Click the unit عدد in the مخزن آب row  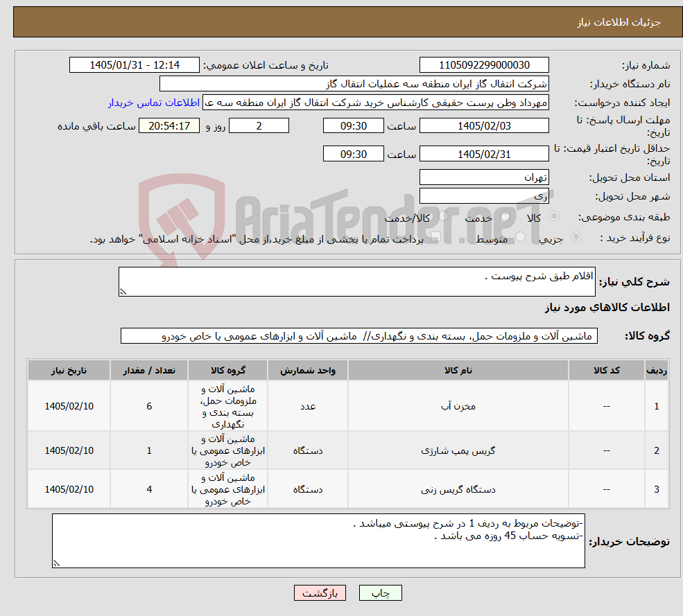(308, 406)
